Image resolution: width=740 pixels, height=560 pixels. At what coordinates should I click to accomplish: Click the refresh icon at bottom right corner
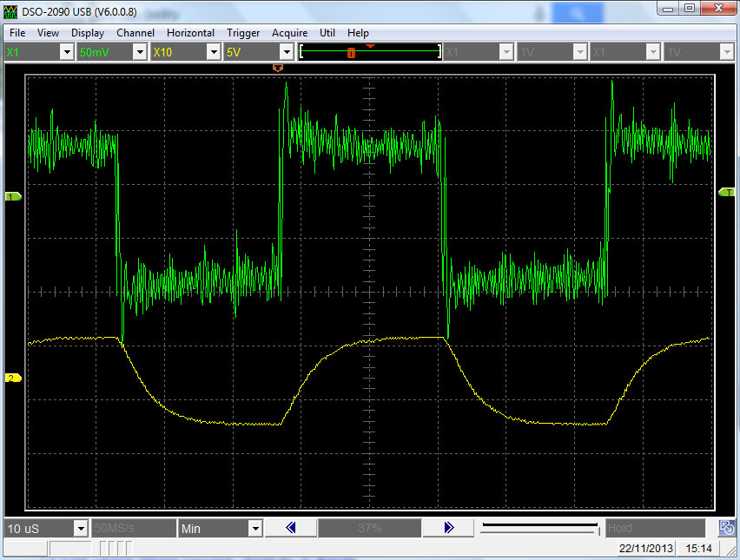[726, 528]
